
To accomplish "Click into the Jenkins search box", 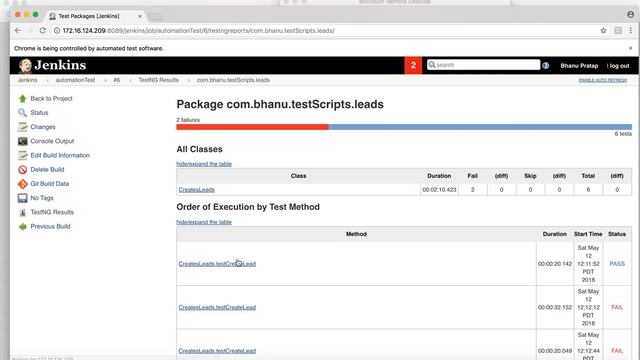I will tap(483, 65).
